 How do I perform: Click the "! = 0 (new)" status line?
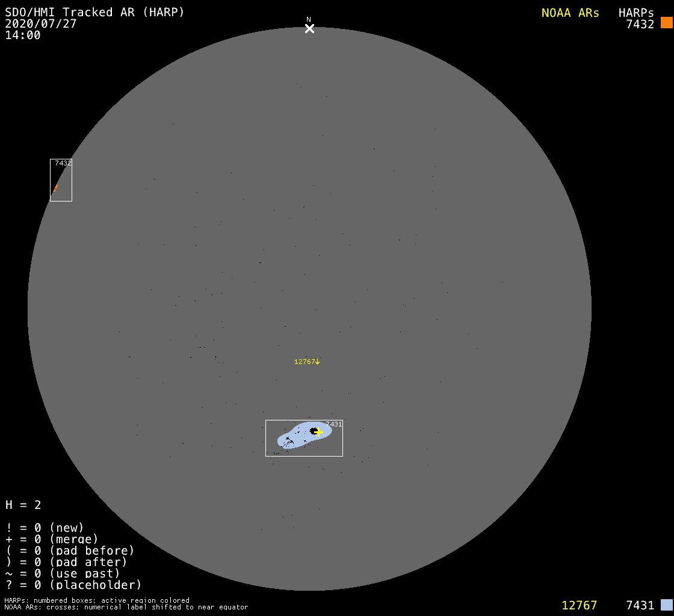pyautogui.click(x=45, y=528)
